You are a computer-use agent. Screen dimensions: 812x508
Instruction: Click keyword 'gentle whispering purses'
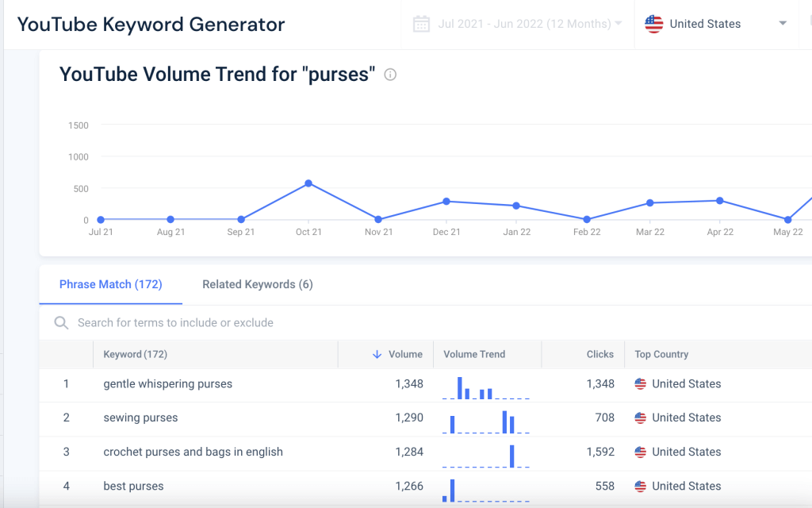[x=168, y=384]
